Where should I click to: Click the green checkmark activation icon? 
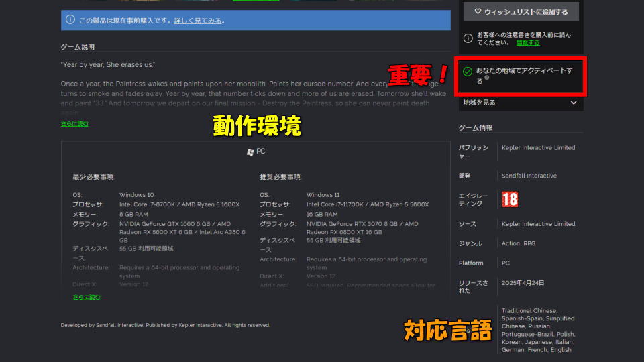468,72
